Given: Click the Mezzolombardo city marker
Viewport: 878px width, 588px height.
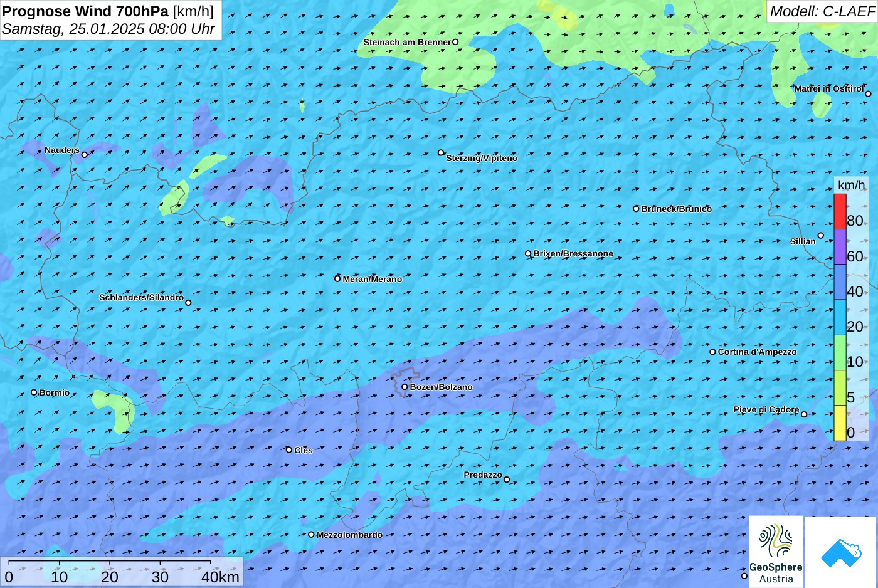Looking at the screenshot, I should [311, 535].
